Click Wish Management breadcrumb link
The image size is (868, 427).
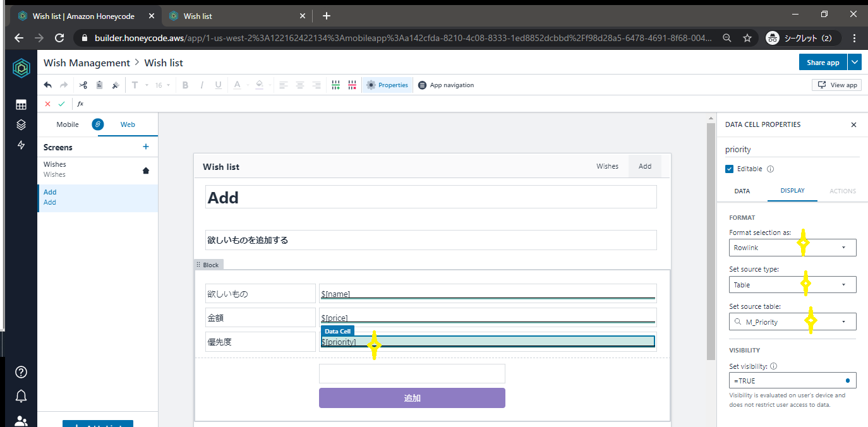click(87, 63)
